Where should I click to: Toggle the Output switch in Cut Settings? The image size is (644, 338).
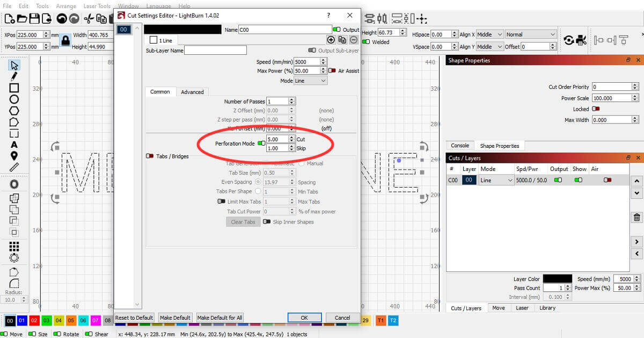[336, 30]
